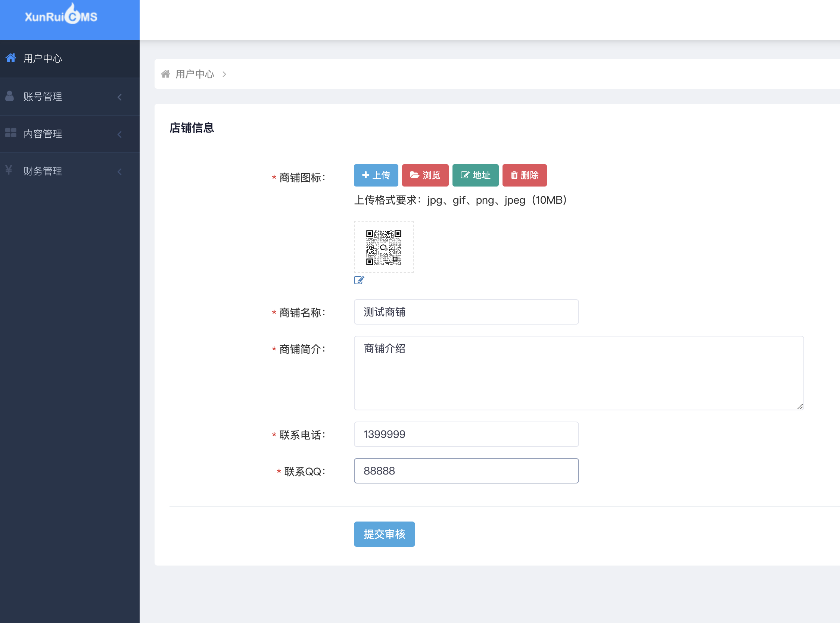Expand the 账号管理 menu chevron

(119, 97)
